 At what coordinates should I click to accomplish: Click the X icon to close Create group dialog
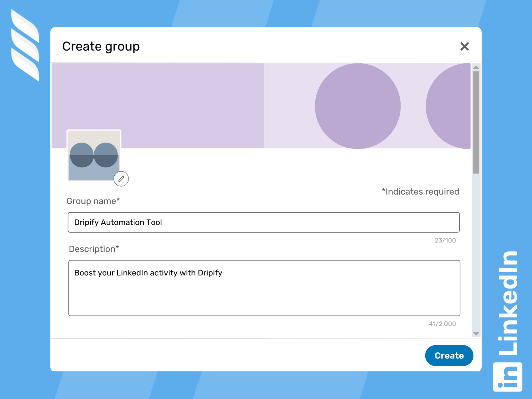(x=464, y=46)
